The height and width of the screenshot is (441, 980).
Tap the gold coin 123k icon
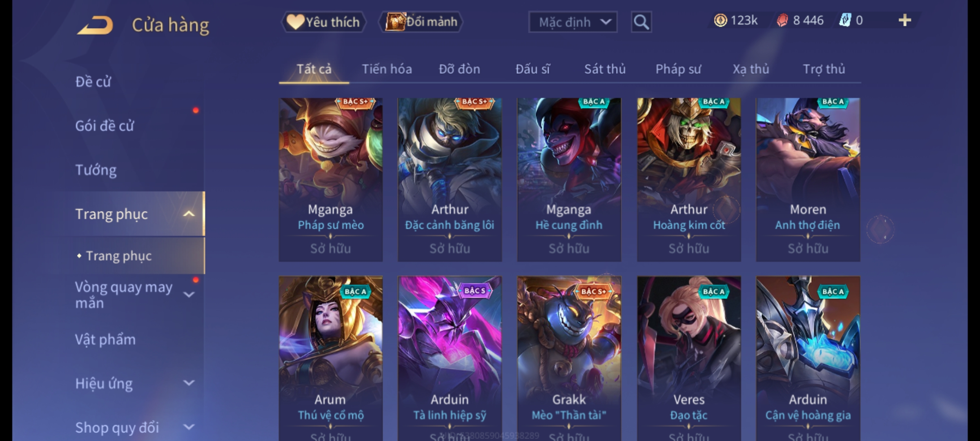point(720,20)
